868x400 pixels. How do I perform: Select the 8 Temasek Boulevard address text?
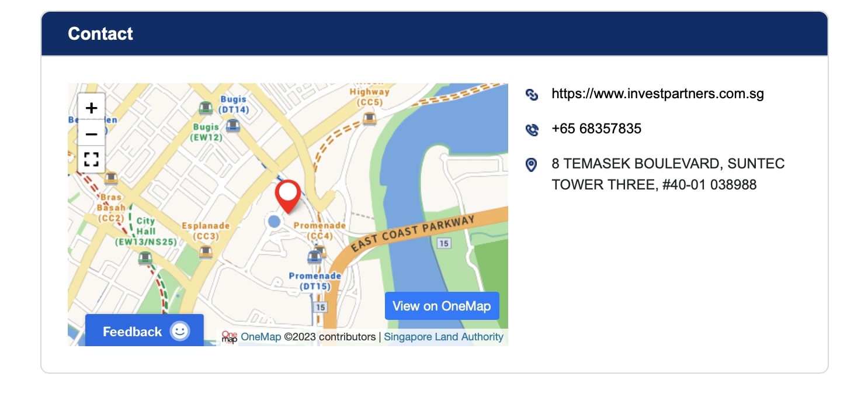pos(668,174)
